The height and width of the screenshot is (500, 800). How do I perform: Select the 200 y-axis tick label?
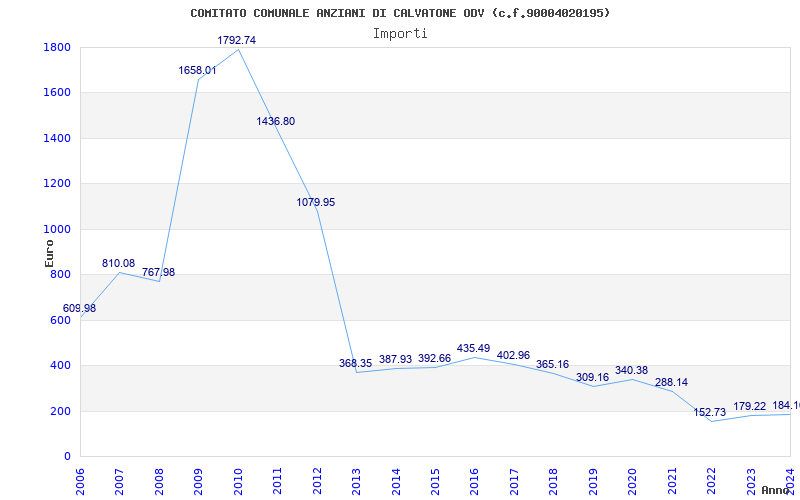pos(61,411)
